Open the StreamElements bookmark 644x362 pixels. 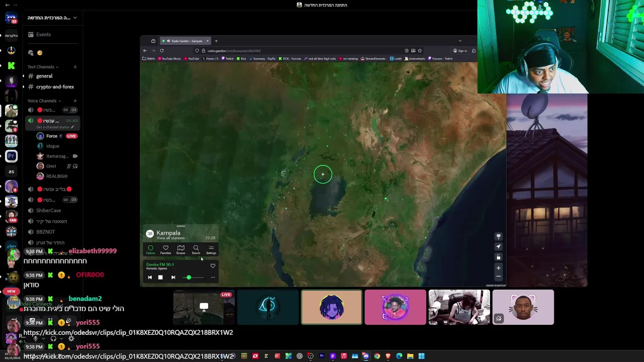point(373,58)
